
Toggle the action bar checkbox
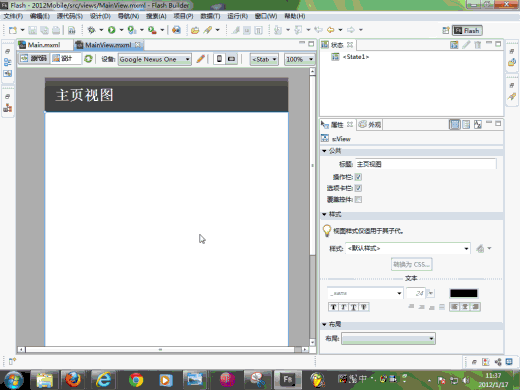pos(358,177)
